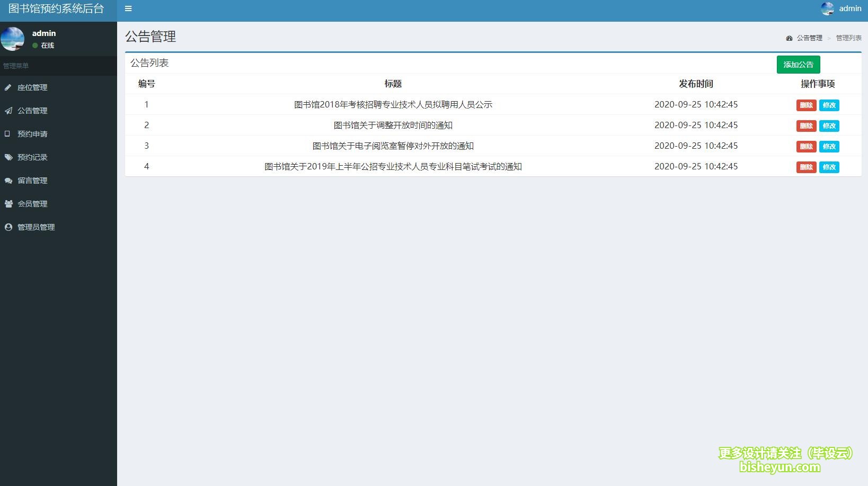Click the 在线 status link in sidebar

point(43,46)
